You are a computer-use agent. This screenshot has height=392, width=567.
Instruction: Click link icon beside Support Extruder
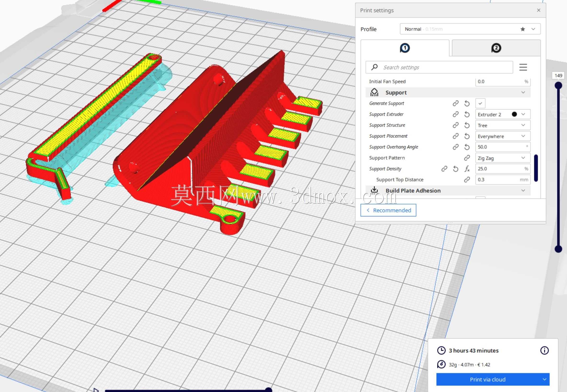coord(456,114)
